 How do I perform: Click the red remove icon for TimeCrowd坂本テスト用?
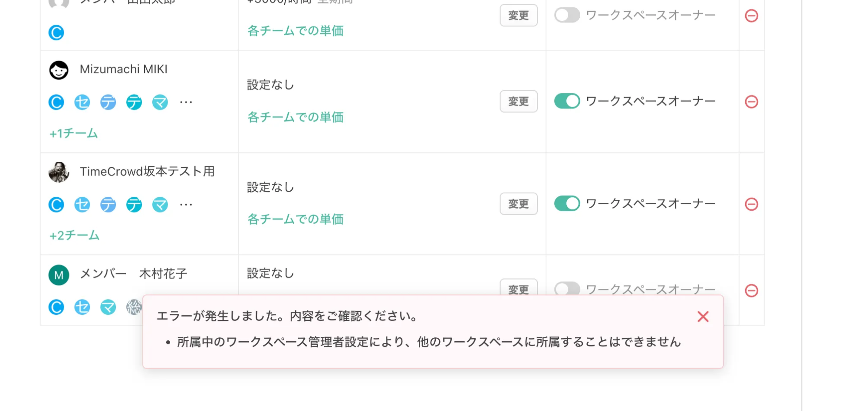[752, 204]
